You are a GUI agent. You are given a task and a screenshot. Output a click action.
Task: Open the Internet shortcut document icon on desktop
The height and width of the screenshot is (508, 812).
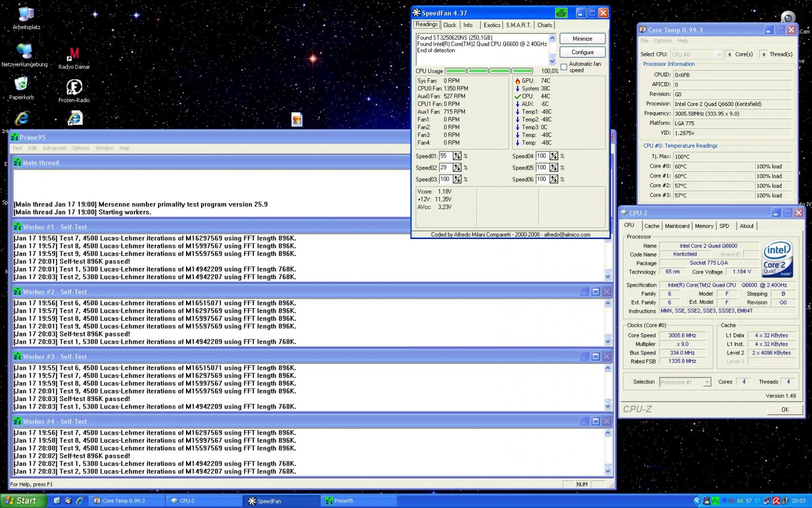coord(75,118)
